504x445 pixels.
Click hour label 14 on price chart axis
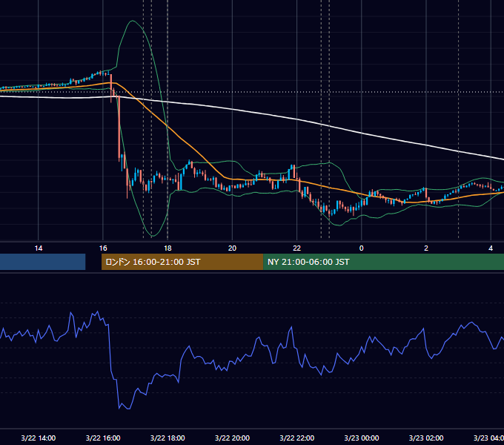(x=39, y=248)
